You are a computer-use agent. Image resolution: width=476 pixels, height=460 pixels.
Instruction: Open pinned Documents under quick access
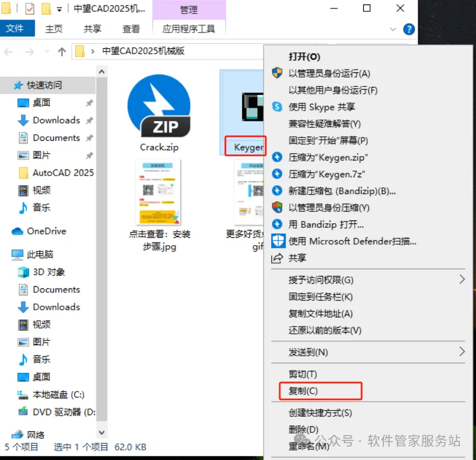click(57, 138)
